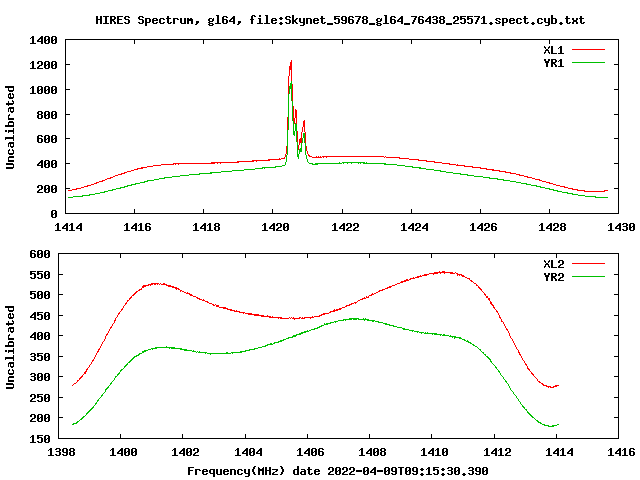Click the 1408 x-axis tick label
The image size is (640, 480).
click(372, 452)
